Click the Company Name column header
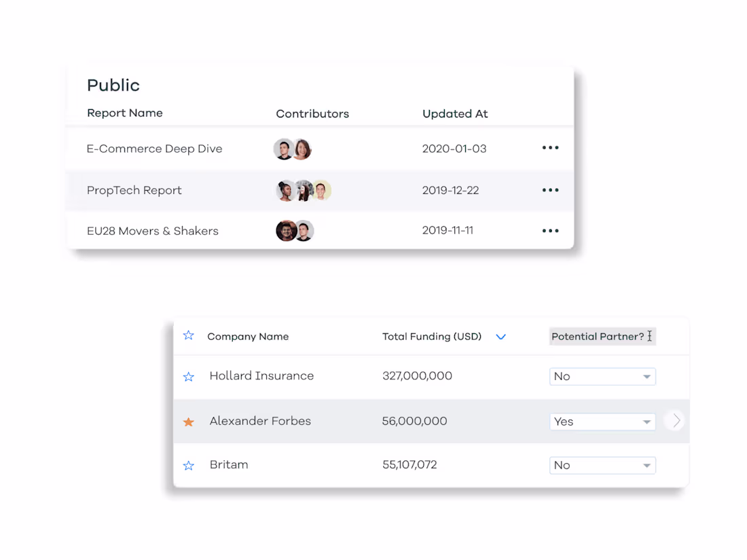The image size is (747, 560). pyautogui.click(x=249, y=336)
